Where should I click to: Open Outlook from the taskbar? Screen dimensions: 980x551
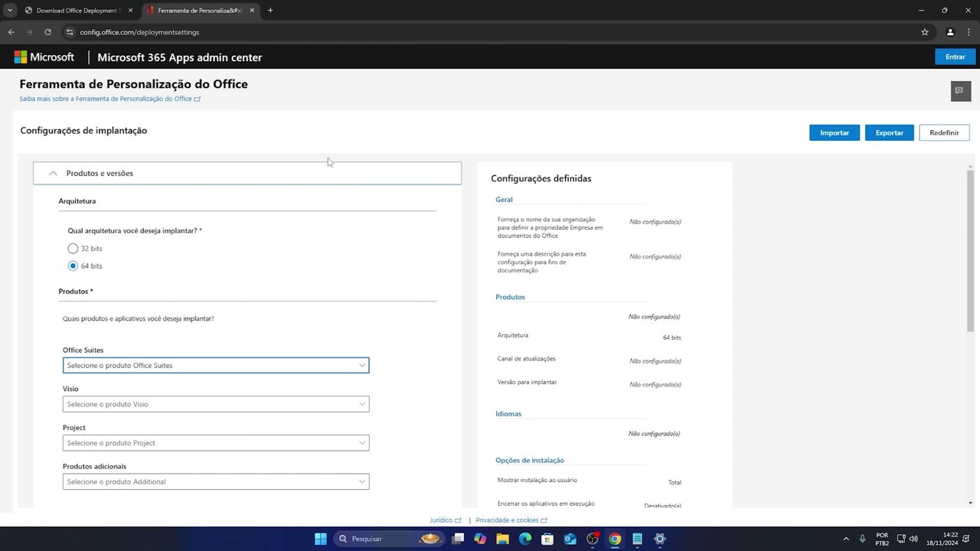[570, 539]
